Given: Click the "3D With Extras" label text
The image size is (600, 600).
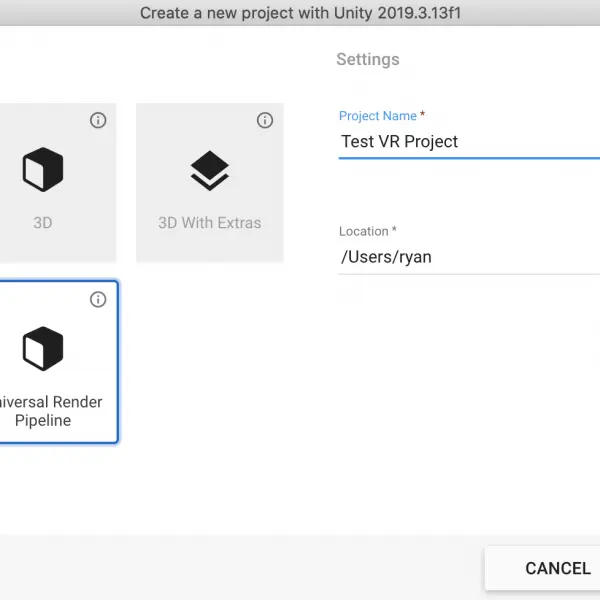Looking at the screenshot, I should click(x=210, y=223).
